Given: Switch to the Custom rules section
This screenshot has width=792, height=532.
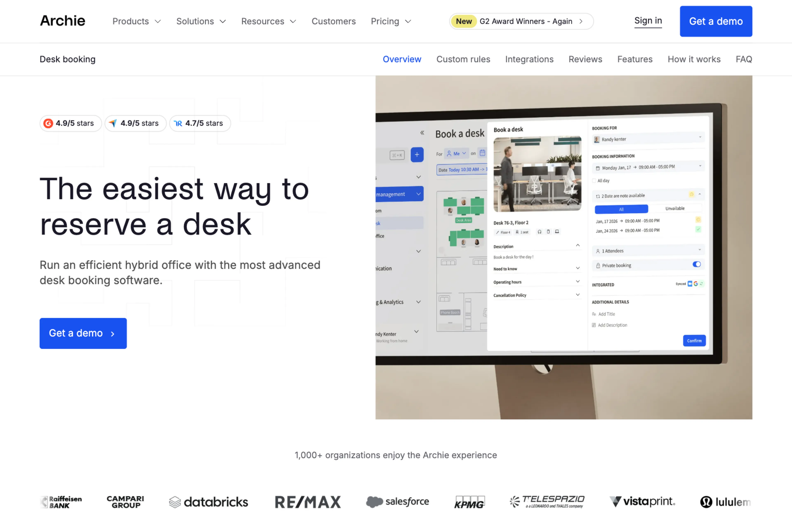Looking at the screenshot, I should pos(463,59).
